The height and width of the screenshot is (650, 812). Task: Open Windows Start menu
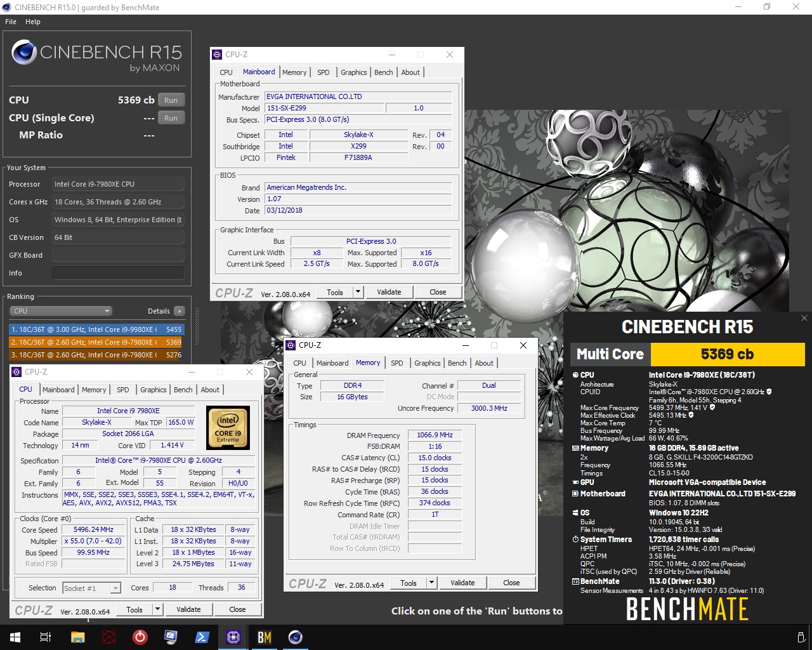click(x=15, y=637)
